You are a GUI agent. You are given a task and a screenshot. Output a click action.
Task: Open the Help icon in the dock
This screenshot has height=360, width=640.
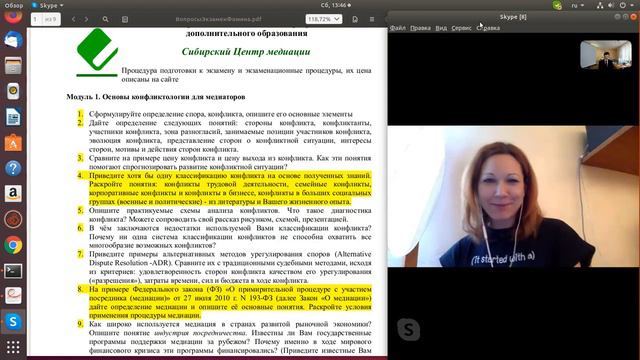(x=13, y=168)
